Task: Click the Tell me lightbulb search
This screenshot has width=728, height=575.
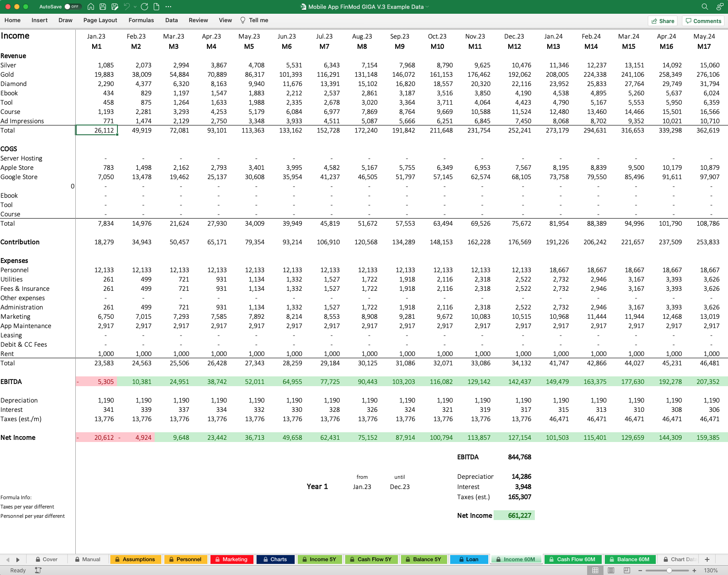Action: [254, 20]
